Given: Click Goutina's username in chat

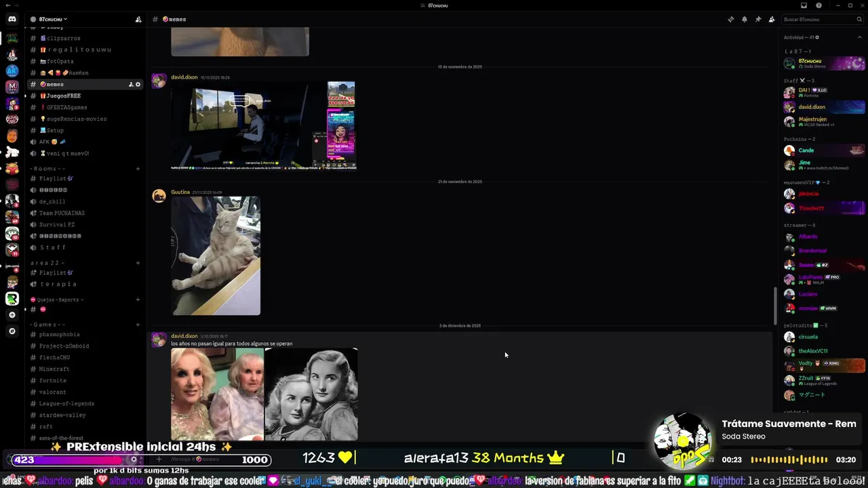Looking at the screenshot, I should 180,192.
